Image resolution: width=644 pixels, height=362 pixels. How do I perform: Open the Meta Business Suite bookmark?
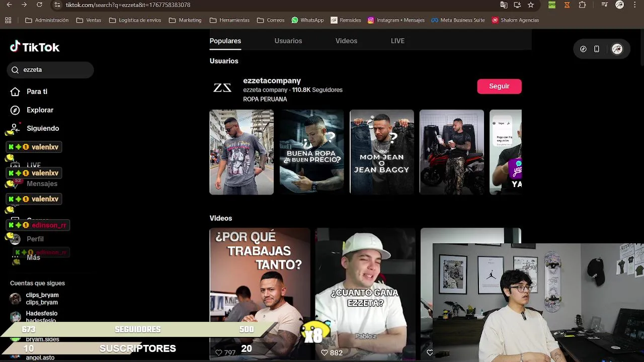click(x=458, y=20)
